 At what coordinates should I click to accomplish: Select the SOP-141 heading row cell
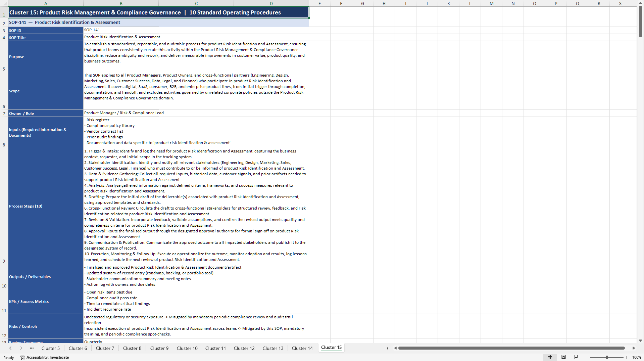coord(158,22)
